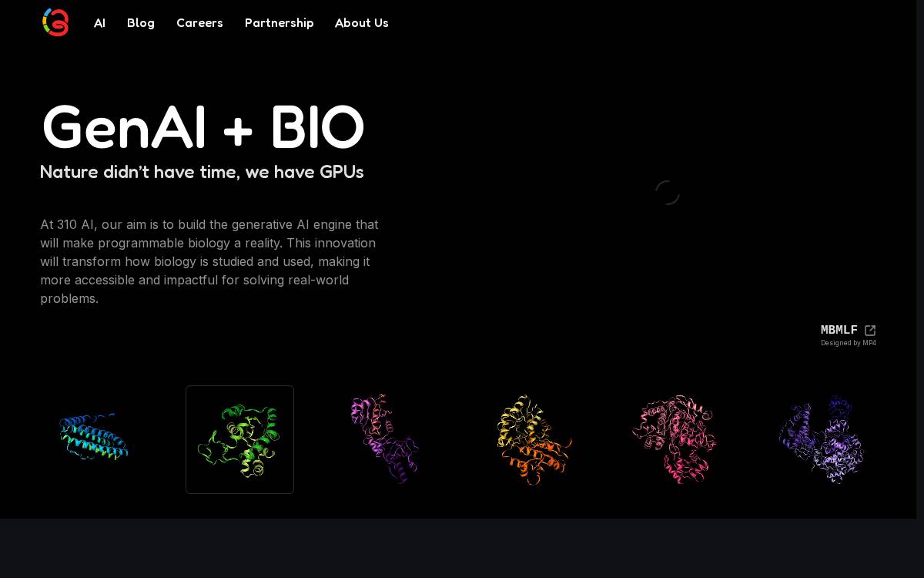Viewport: 924px width, 578px height.
Task: Select the yellow-orange protein thumbnail
Action: [x=531, y=439]
